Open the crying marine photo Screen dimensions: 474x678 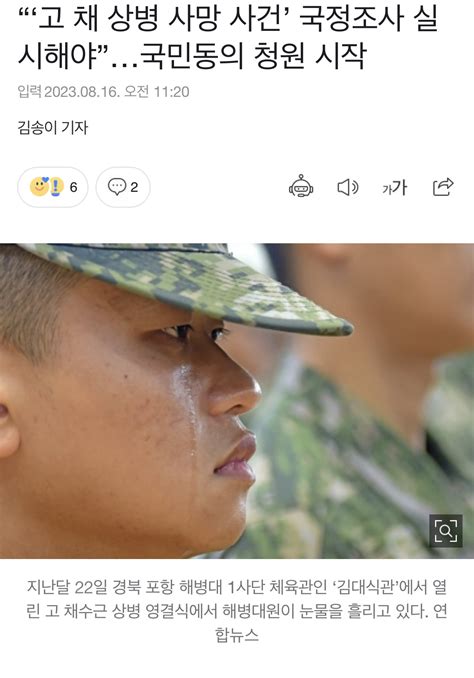(x=237, y=401)
